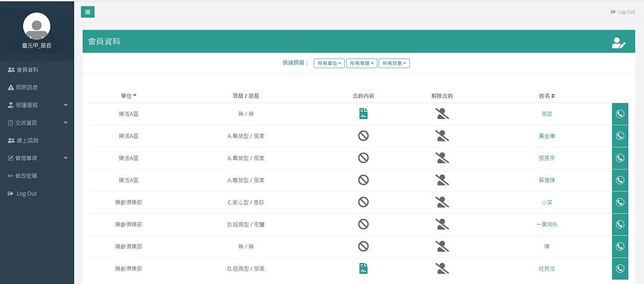This screenshot has width=644, height=284.
Task: Sort the table by the 單位 column
Action: pos(128,96)
